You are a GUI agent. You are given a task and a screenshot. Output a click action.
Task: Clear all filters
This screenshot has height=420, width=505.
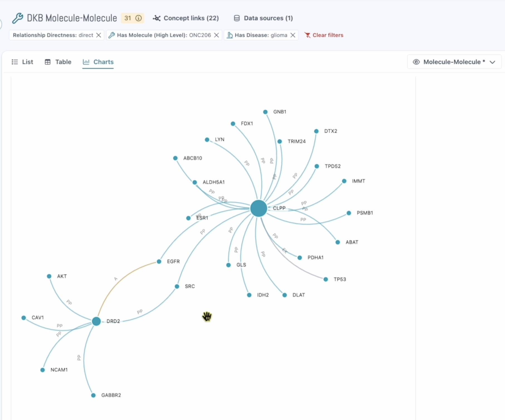tap(324, 35)
